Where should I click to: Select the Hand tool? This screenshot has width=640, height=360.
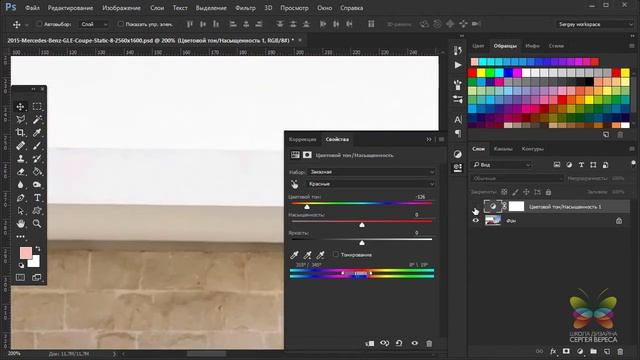click(20, 223)
